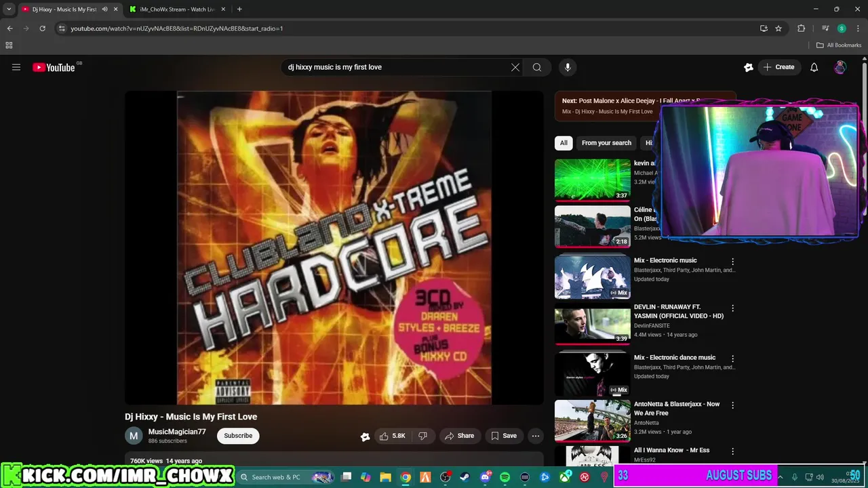Open MusicMagician77 channel avatar
The height and width of the screenshot is (488, 868).
(134, 436)
